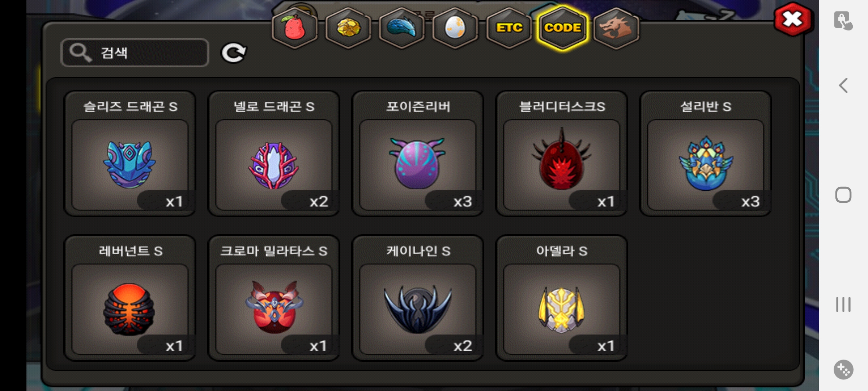Pick the 케이나인 S dark egg

click(418, 298)
